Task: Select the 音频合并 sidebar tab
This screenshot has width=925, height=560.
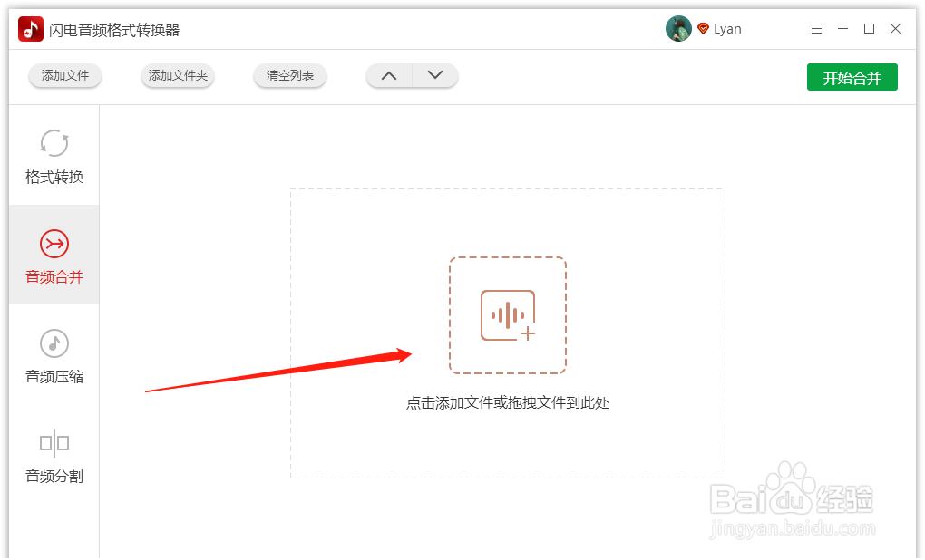Action: pos(54,256)
